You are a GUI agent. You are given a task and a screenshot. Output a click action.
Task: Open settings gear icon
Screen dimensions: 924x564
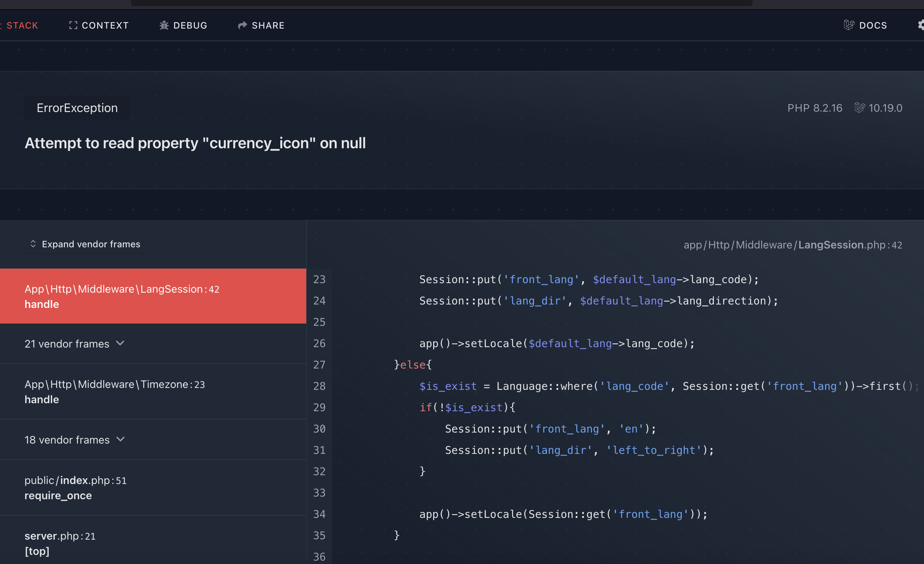pos(921,25)
